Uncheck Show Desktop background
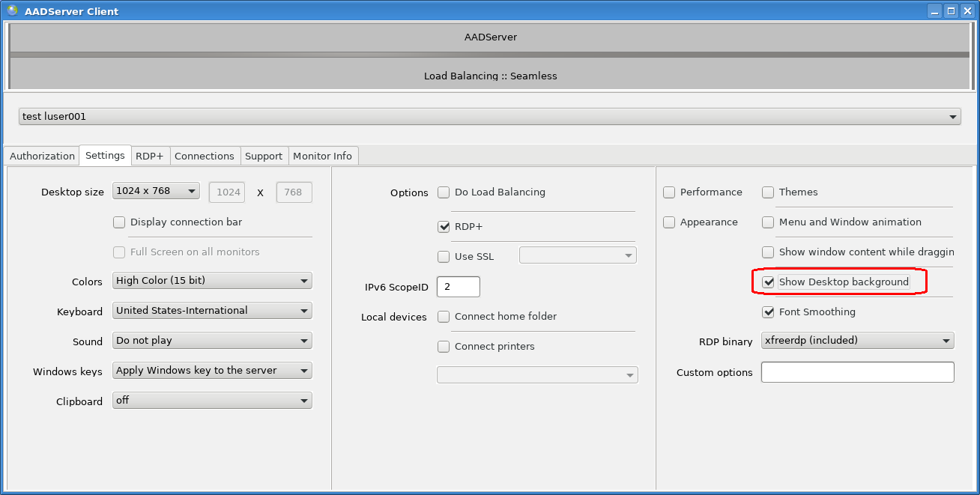 pos(768,282)
